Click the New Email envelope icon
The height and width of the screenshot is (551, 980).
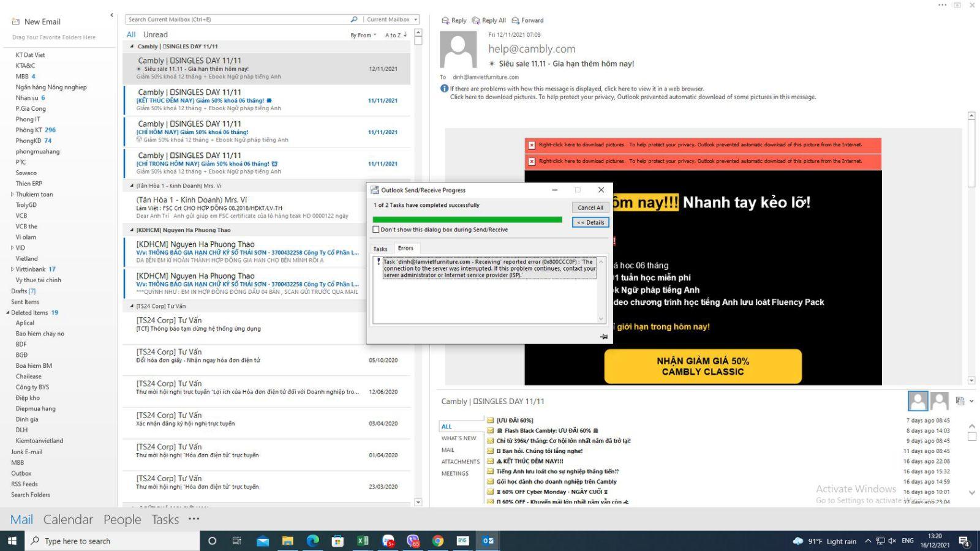[x=16, y=21]
